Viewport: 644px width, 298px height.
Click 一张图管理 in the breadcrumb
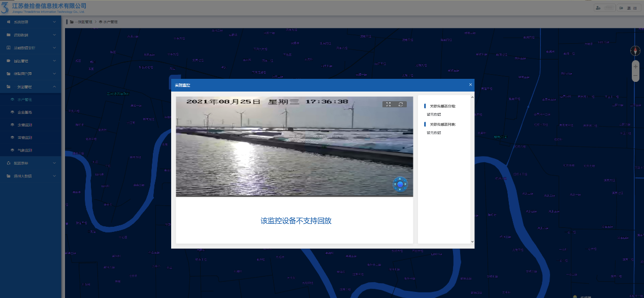click(x=83, y=22)
